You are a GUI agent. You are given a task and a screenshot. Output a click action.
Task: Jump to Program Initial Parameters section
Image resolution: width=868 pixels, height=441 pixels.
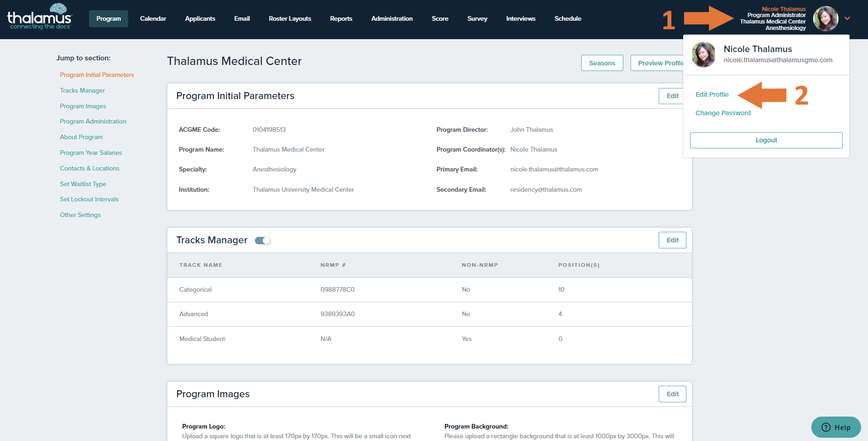coord(97,75)
